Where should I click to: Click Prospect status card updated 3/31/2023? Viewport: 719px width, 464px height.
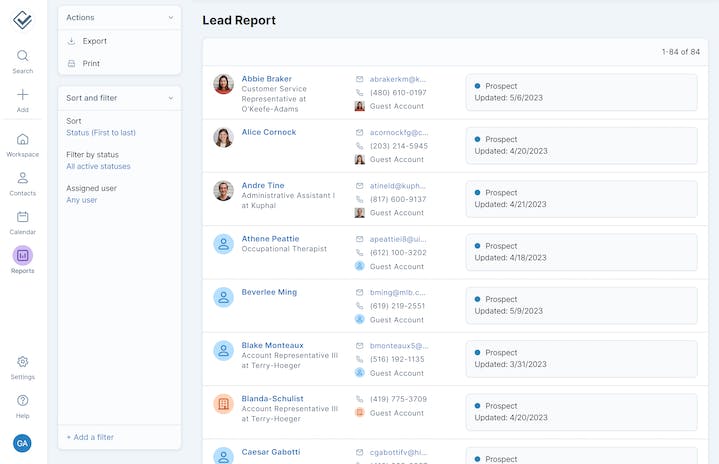coord(581,359)
